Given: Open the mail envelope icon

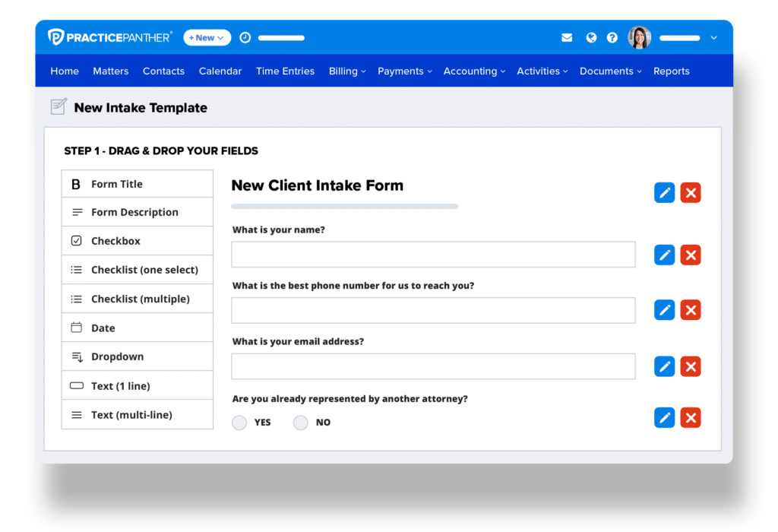Looking at the screenshot, I should click(x=567, y=38).
